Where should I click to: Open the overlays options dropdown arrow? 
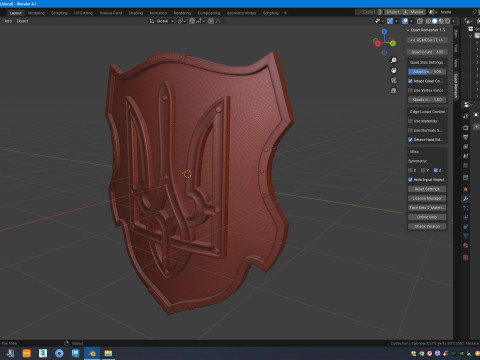[x=411, y=21]
